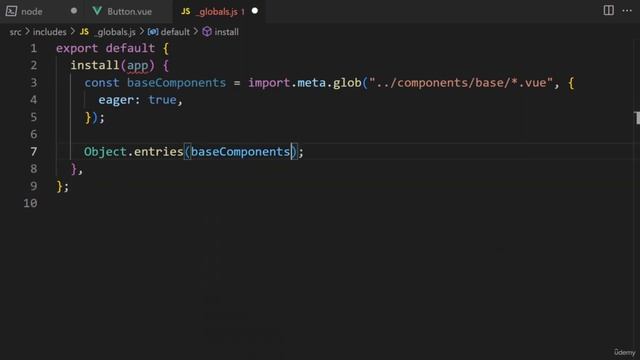
Task: Click line number 10 in gutter
Action: coord(30,203)
